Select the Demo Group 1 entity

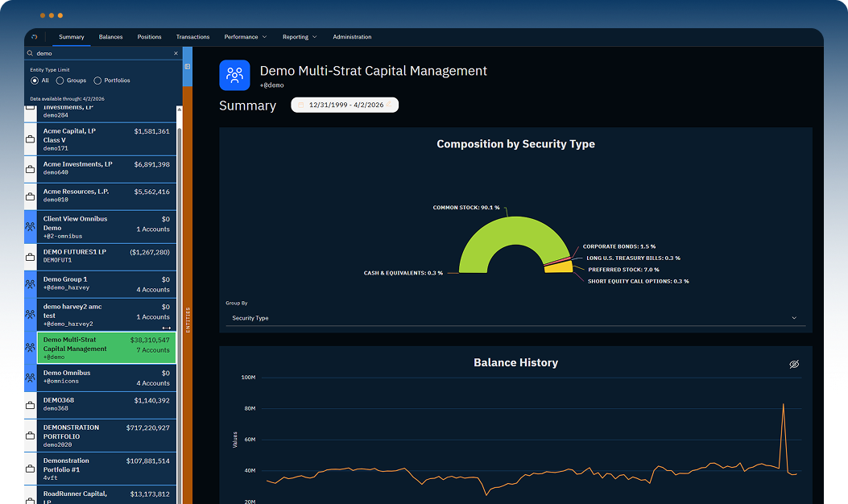pyautogui.click(x=106, y=284)
